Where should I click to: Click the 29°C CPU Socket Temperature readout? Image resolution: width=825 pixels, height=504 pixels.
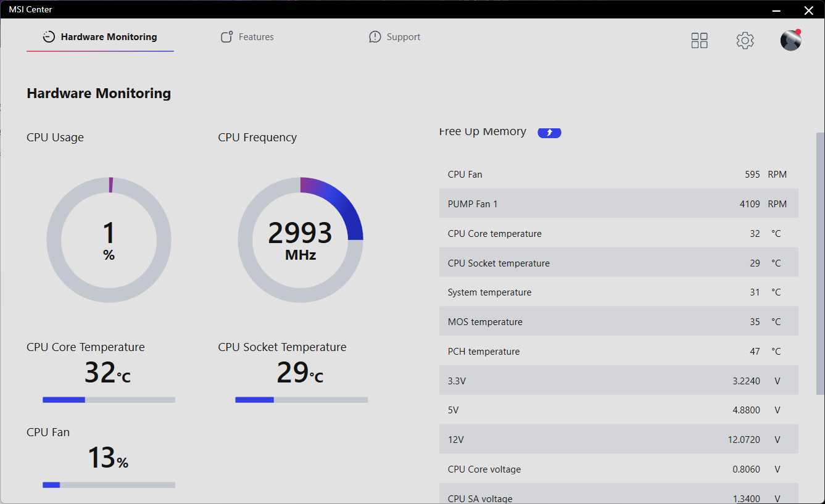point(300,373)
